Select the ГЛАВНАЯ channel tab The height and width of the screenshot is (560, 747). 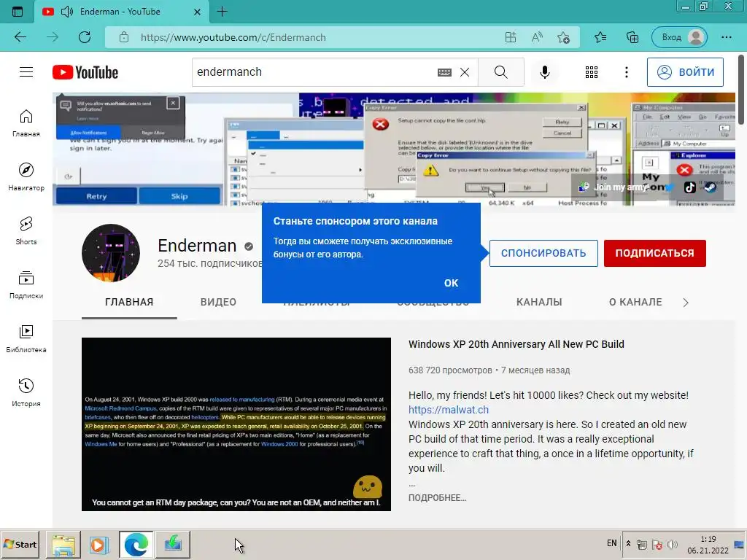(x=129, y=302)
